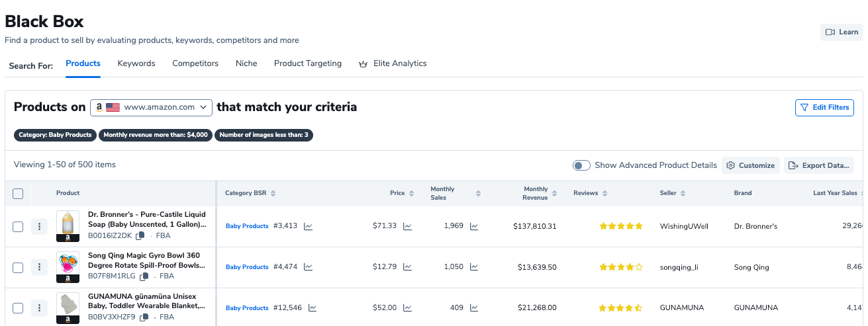Open the Dr. Bronner's Pure-Castile Liquid Soap title

tap(147, 220)
